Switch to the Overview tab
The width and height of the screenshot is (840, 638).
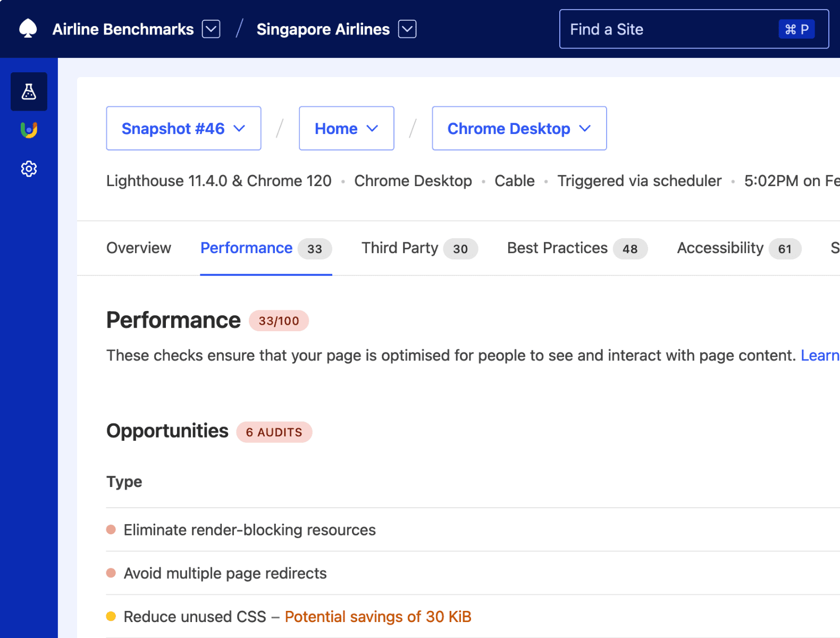[x=139, y=248]
